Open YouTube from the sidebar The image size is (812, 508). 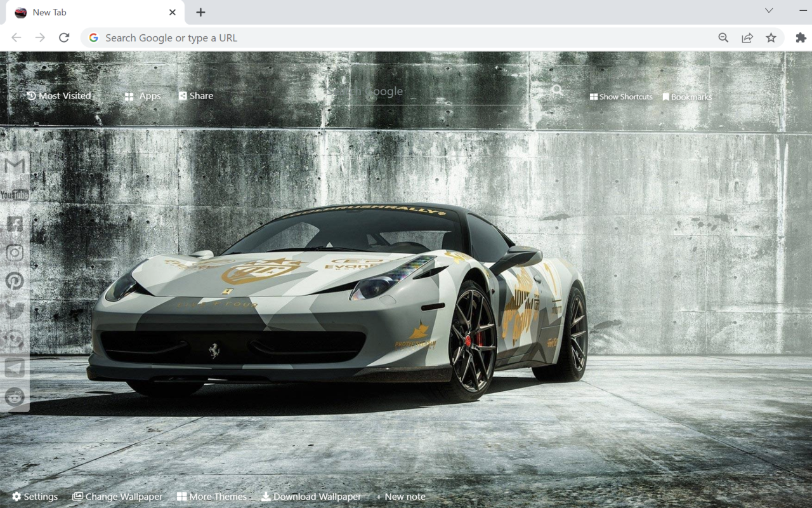tap(15, 195)
